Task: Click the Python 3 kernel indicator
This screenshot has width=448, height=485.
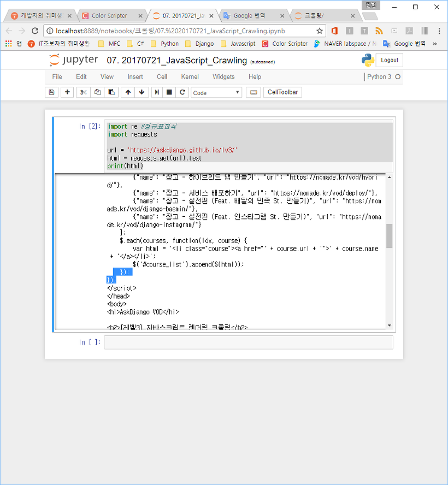Action: click(379, 76)
